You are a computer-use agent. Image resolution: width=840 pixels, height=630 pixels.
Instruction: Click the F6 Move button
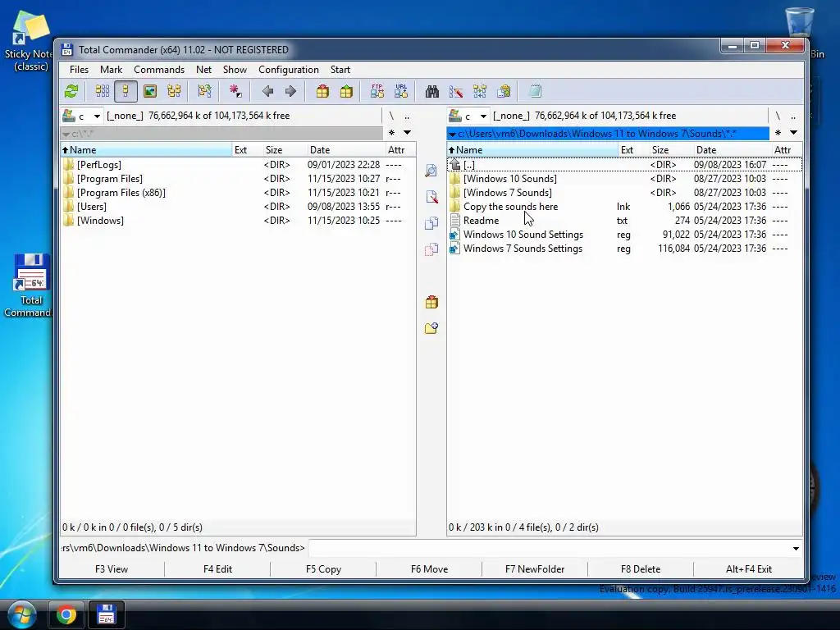[429, 569]
